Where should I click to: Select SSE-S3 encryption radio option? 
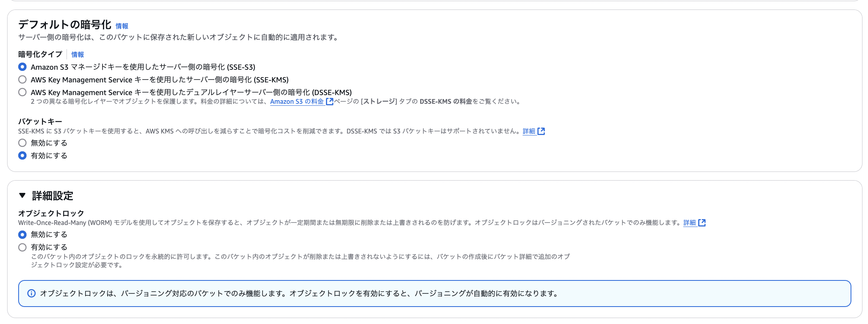point(23,67)
